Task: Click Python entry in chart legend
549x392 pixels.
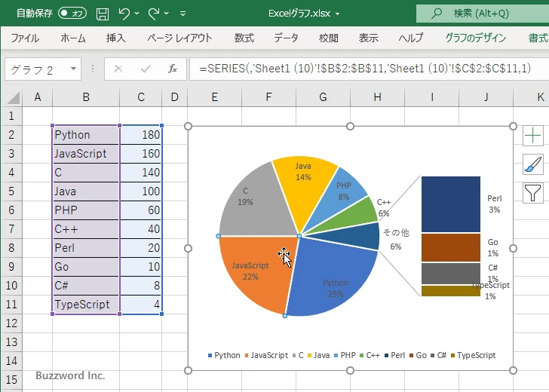Action: point(224,355)
